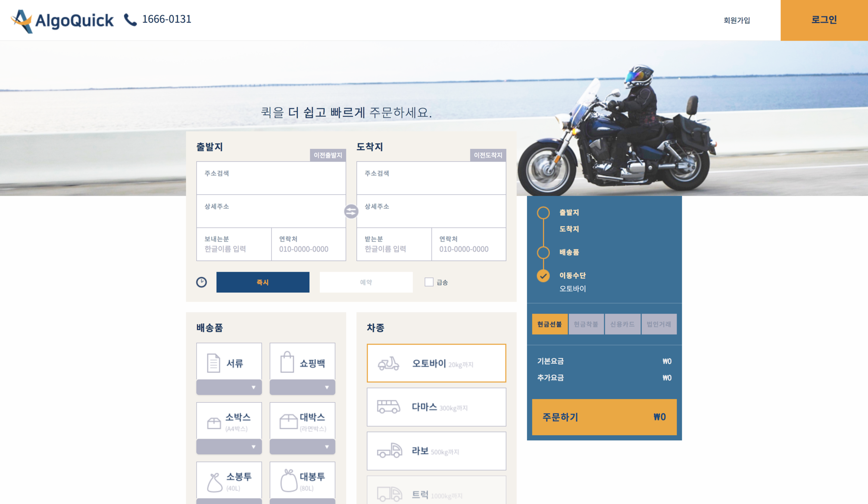Choose the 소박스 small box item
868x504 pixels.
tap(229, 421)
